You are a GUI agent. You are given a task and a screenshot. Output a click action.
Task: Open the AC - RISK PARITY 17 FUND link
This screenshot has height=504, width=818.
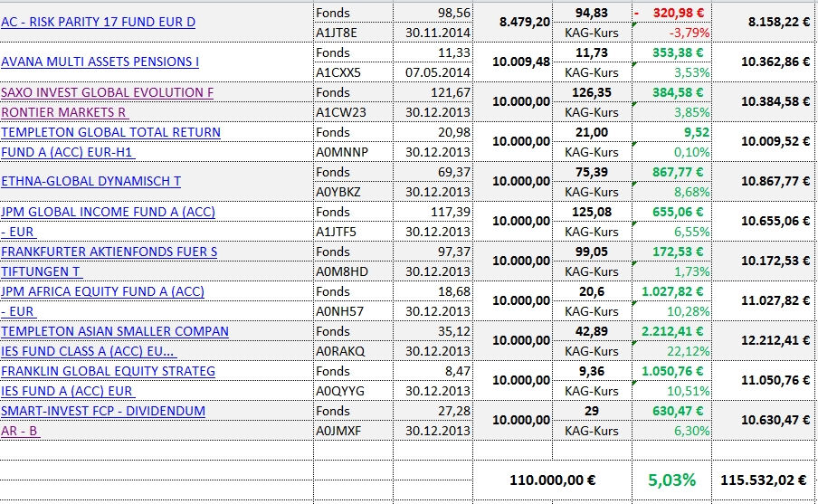coord(98,22)
